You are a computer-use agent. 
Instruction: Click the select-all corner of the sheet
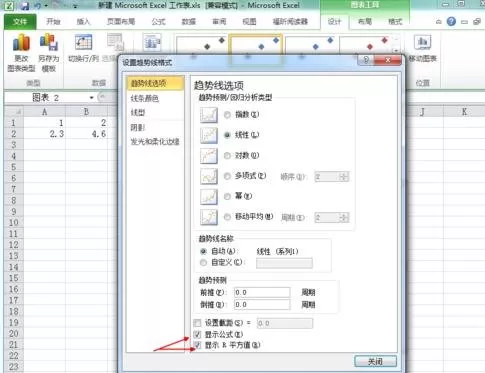point(14,112)
